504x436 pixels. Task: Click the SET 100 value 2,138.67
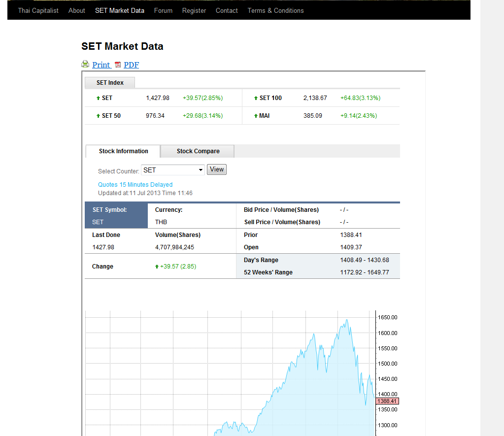pos(315,98)
